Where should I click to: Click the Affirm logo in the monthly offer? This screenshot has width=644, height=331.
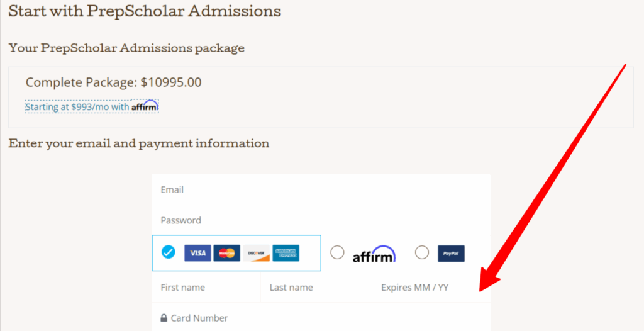145,106
